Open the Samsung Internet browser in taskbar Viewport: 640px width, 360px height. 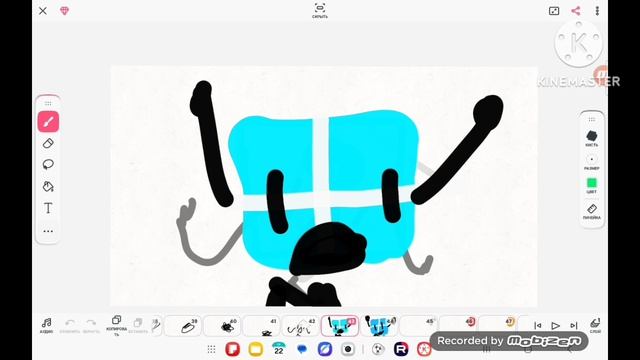pyautogui.click(x=325, y=349)
